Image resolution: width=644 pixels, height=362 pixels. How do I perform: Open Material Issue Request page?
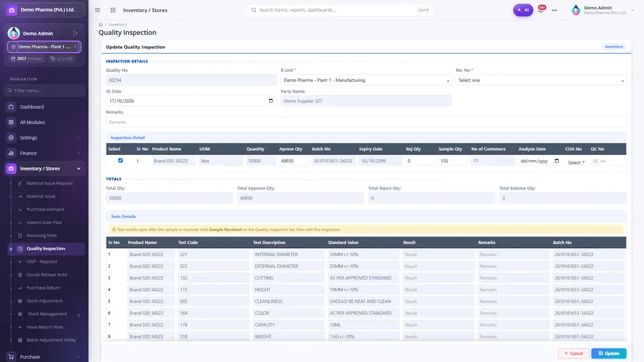49,183
